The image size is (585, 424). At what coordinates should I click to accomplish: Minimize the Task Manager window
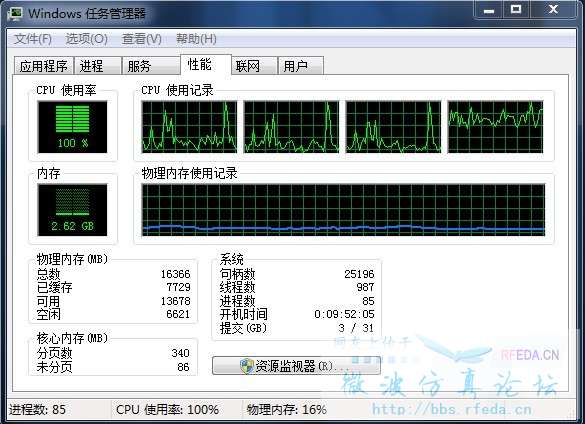(x=489, y=10)
